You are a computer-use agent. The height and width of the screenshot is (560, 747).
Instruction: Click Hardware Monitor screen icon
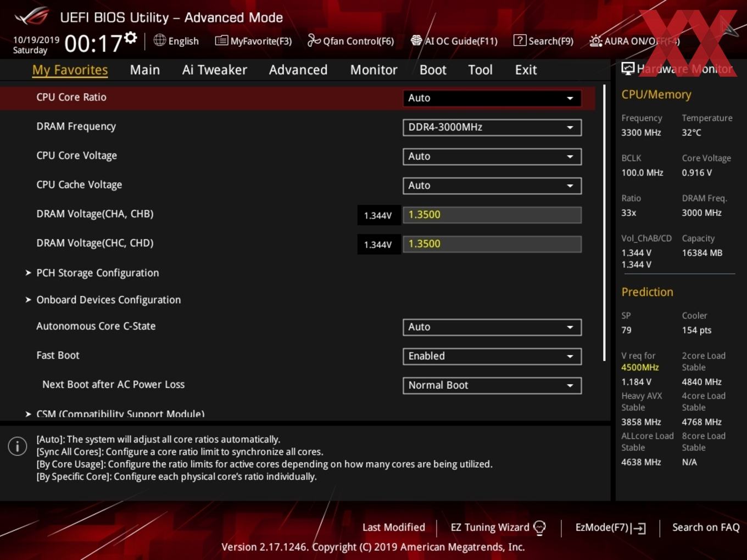click(x=628, y=68)
